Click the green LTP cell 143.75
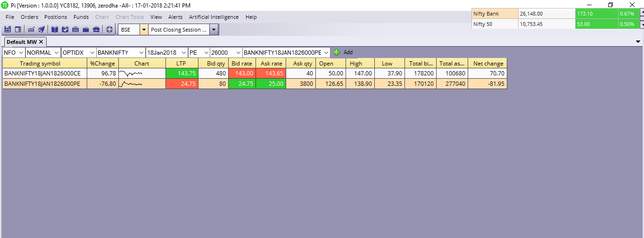The image size is (644, 238). coord(182,74)
